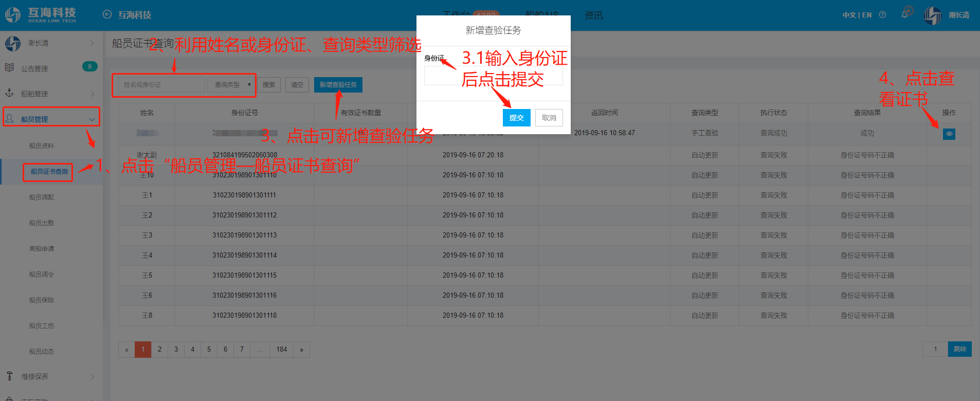The height and width of the screenshot is (401, 980).
Task: View certificate using the eye icon
Action: pos(949,134)
